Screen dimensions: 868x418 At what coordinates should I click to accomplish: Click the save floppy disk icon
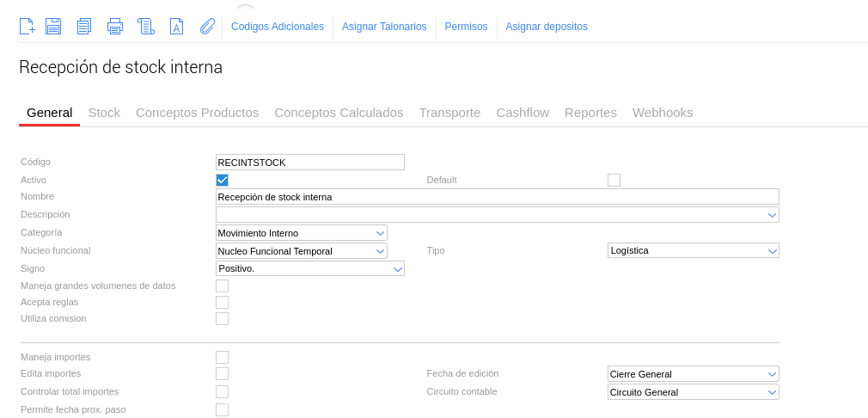(53, 27)
